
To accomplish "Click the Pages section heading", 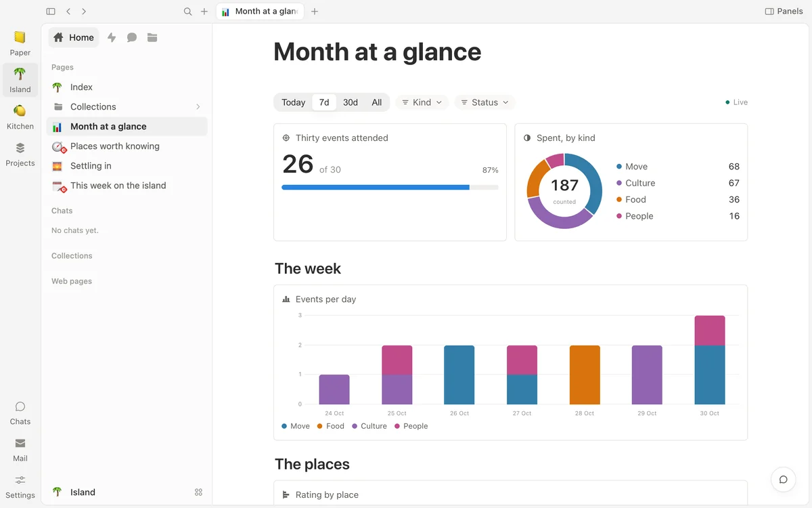I will pos(62,67).
